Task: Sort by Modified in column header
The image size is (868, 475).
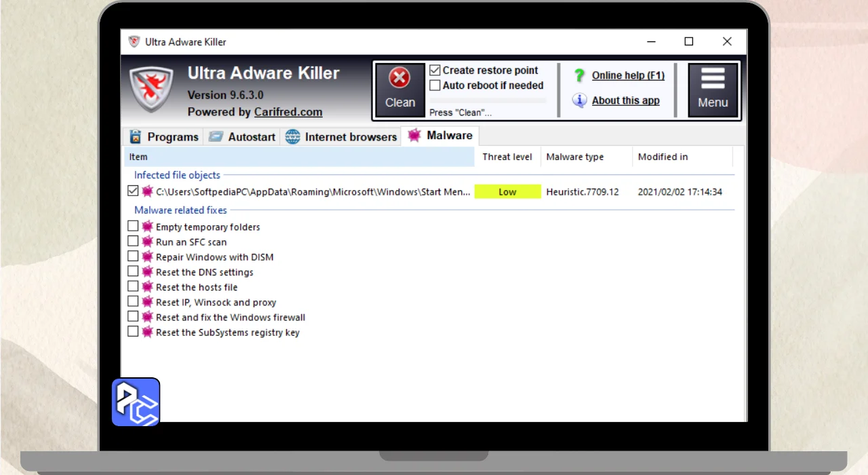Action: click(682, 157)
